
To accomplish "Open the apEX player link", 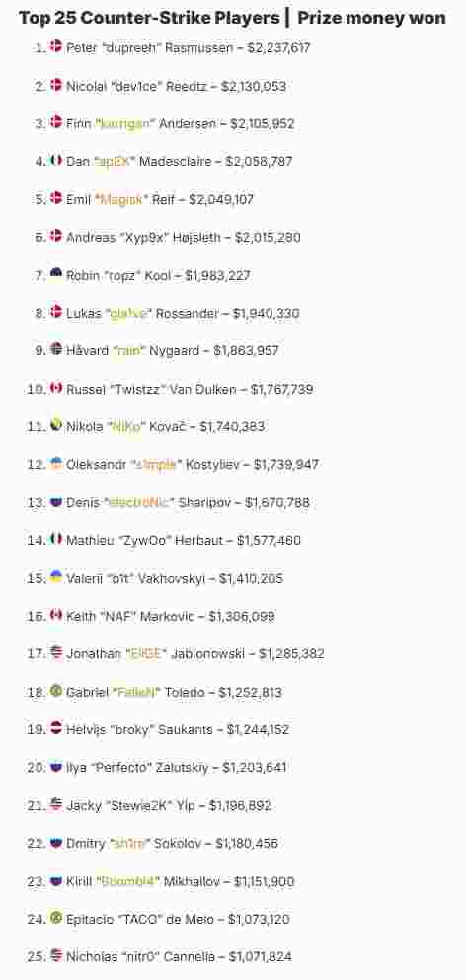I will click(115, 162).
